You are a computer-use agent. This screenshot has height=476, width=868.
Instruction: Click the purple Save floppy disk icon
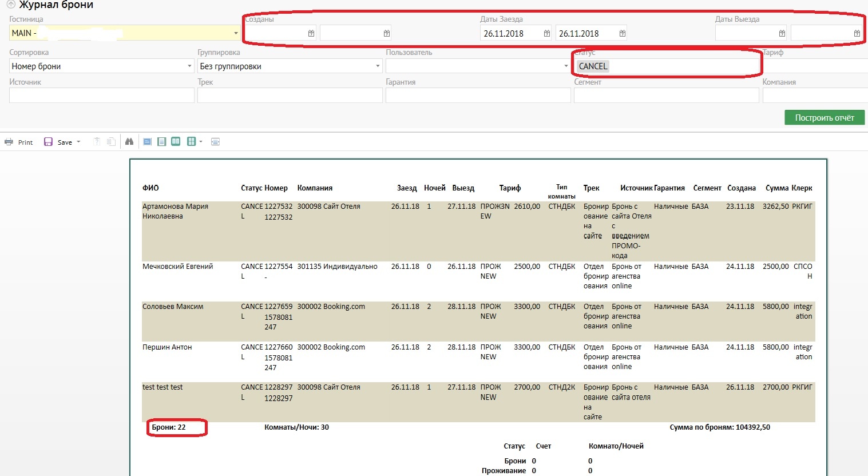(x=48, y=142)
